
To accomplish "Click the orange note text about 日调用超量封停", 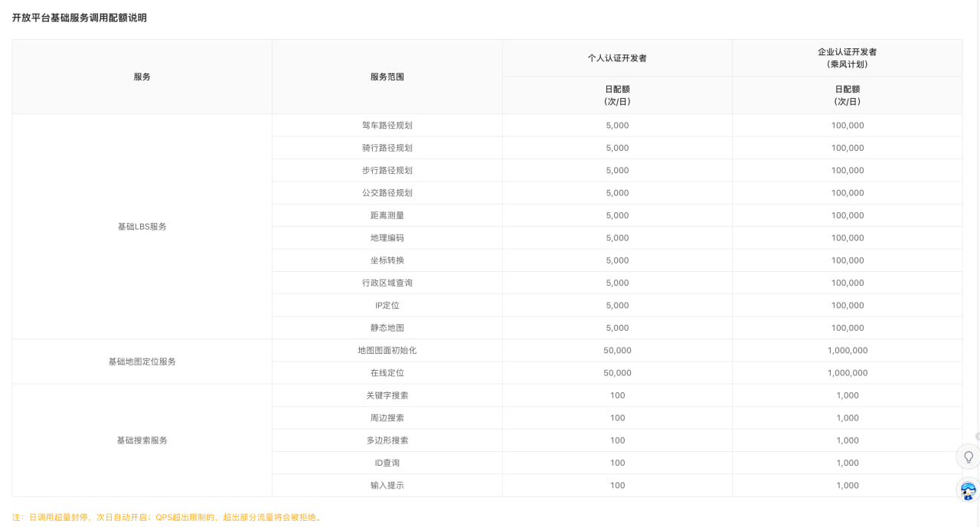I will 167,517.
